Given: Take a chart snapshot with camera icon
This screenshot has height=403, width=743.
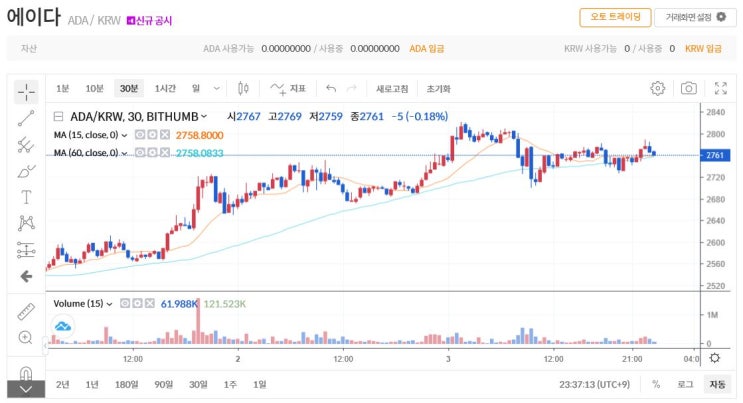Looking at the screenshot, I should (689, 88).
